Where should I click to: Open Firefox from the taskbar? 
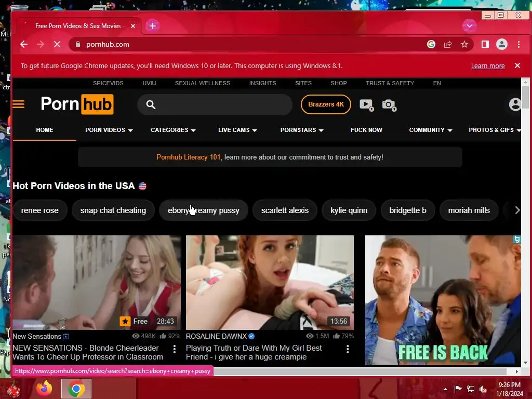tap(44, 389)
